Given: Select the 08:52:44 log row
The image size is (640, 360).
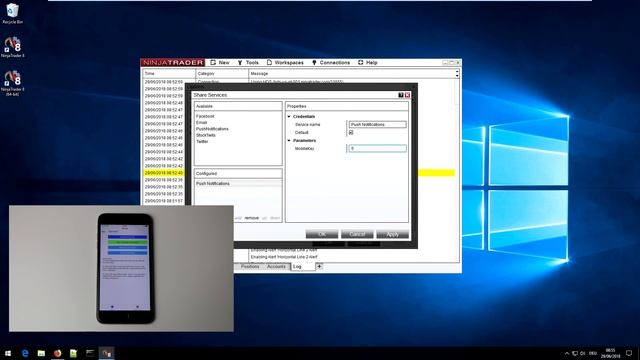Looking at the screenshot, I should click(x=164, y=152).
